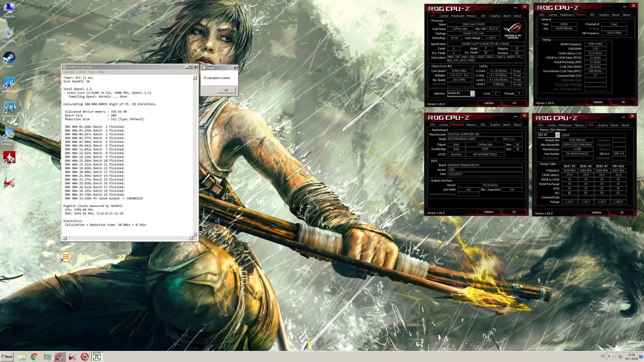Viewport: 644px width, 362px height.
Task: Click OK in the Mainboard-tab window
Action: (514, 212)
